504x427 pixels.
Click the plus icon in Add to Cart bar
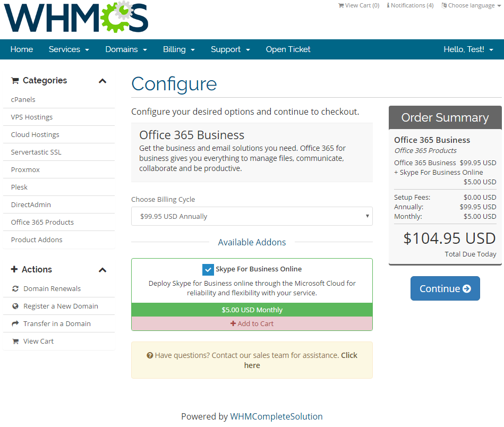233,323
